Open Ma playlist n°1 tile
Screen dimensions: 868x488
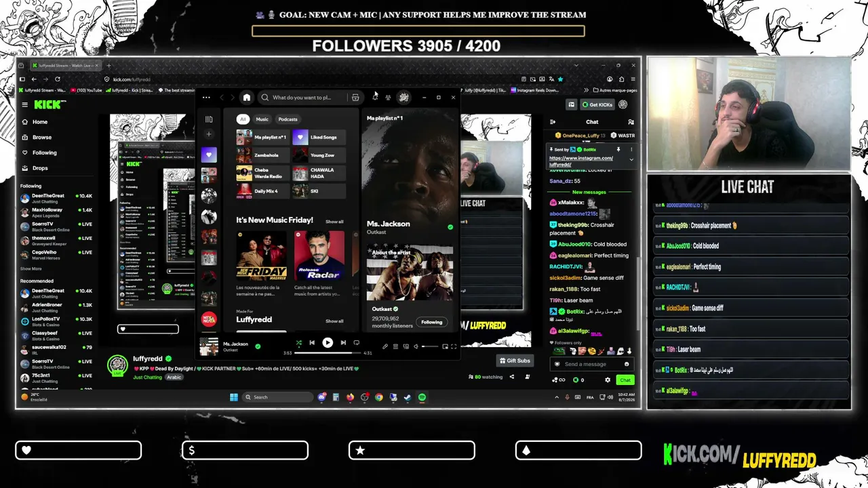pos(262,137)
